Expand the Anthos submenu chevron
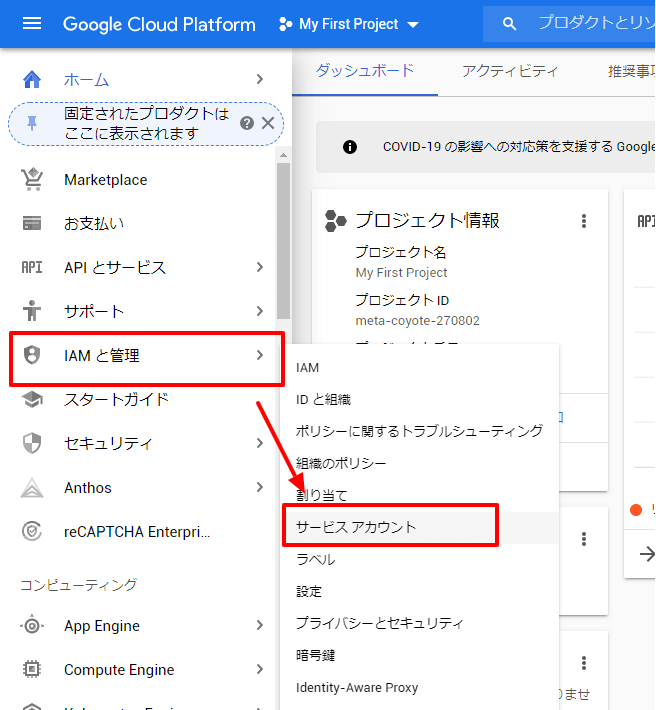Viewport: 656px width, 710px height. [x=259, y=487]
